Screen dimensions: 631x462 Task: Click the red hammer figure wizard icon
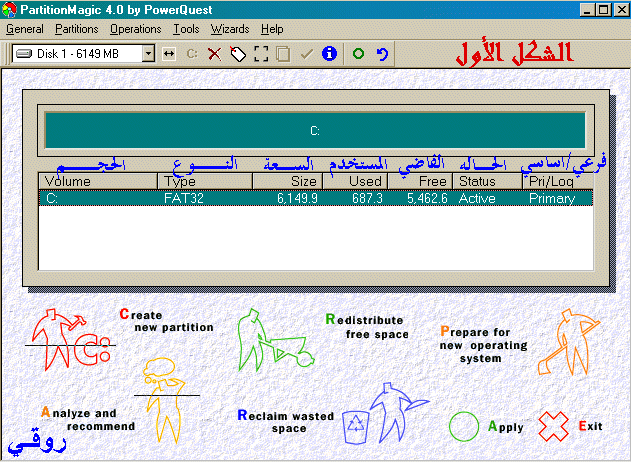(x=68, y=340)
